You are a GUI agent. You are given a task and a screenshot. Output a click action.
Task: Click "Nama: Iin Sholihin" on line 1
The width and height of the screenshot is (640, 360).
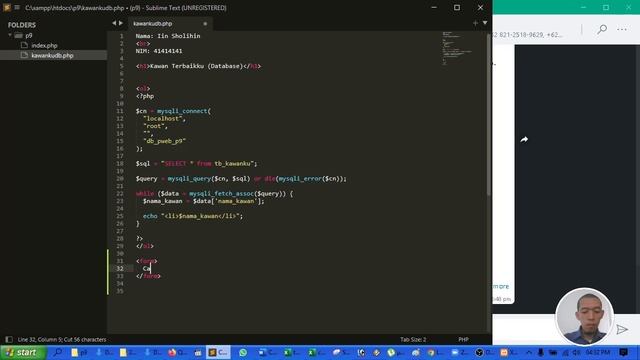tap(168, 36)
